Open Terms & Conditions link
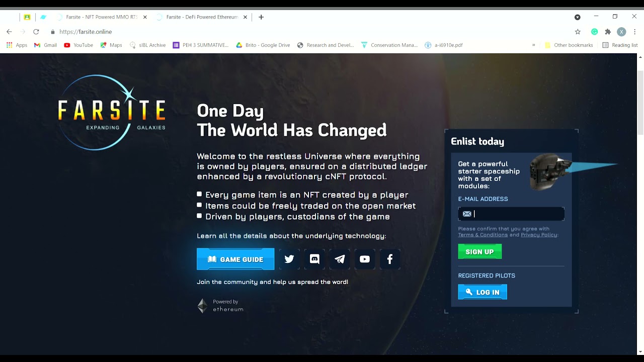Screen dimensions: 644x362 [482, 235]
